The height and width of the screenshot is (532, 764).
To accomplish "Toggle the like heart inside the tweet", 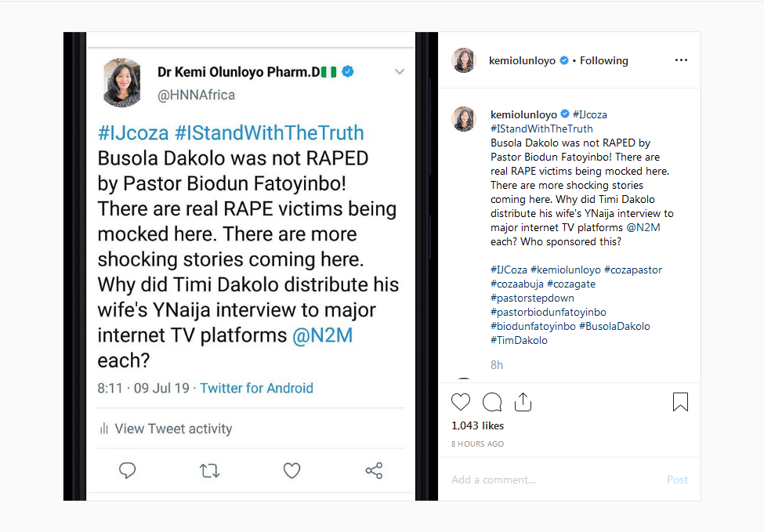I will click(x=291, y=470).
